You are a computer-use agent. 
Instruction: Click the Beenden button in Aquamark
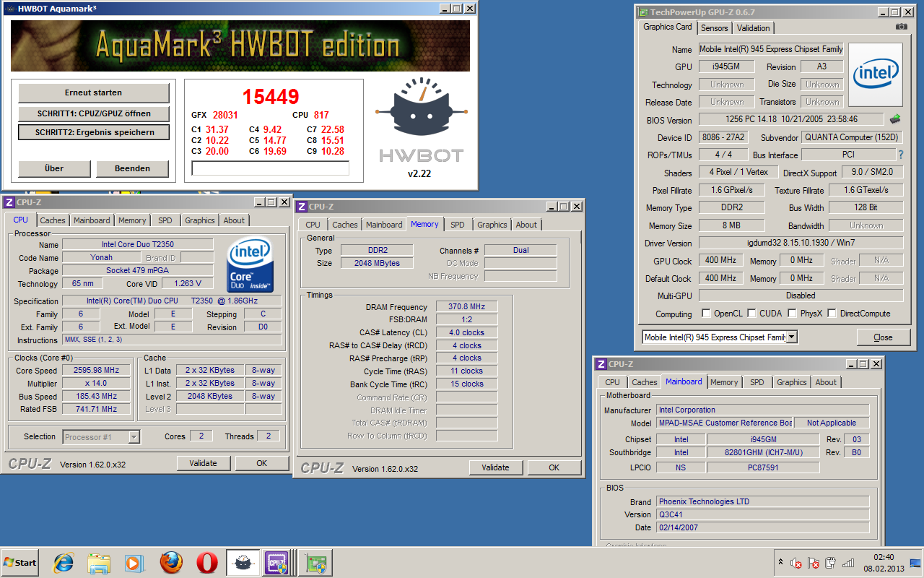133,168
